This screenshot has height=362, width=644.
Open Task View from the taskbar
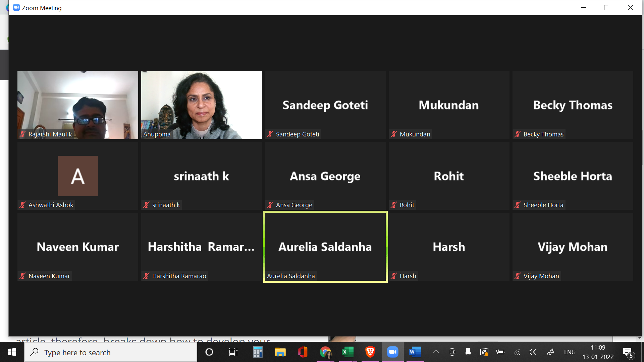click(x=233, y=352)
